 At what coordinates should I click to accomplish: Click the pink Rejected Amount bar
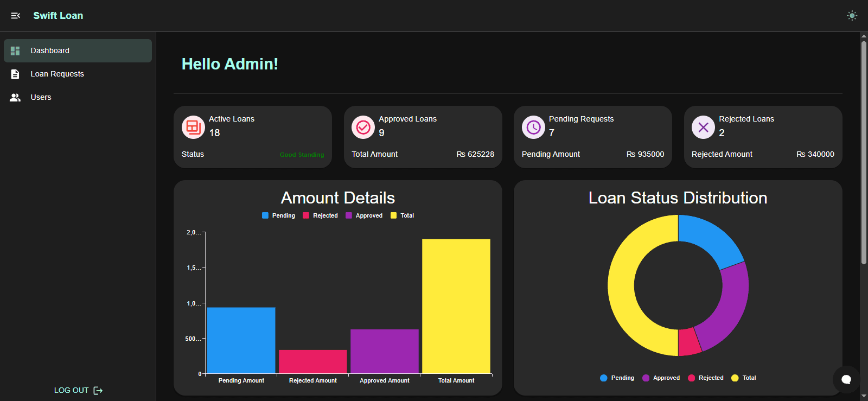tap(313, 361)
